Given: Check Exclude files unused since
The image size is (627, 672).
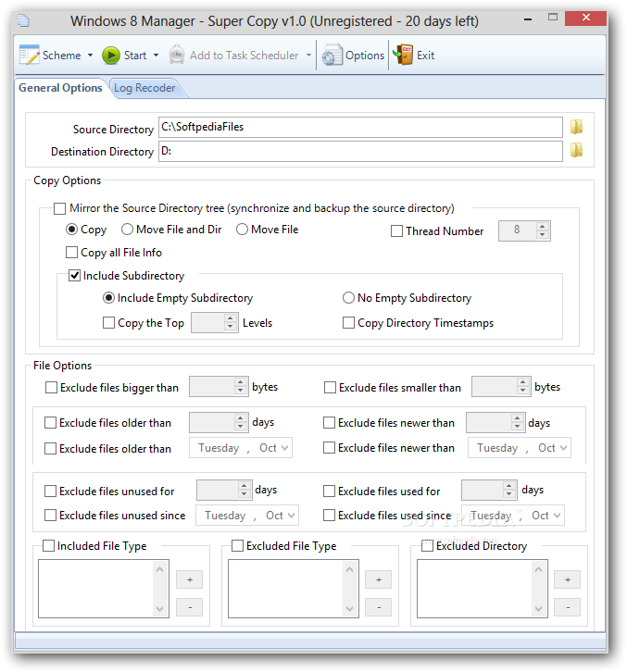Looking at the screenshot, I should tap(50, 516).
